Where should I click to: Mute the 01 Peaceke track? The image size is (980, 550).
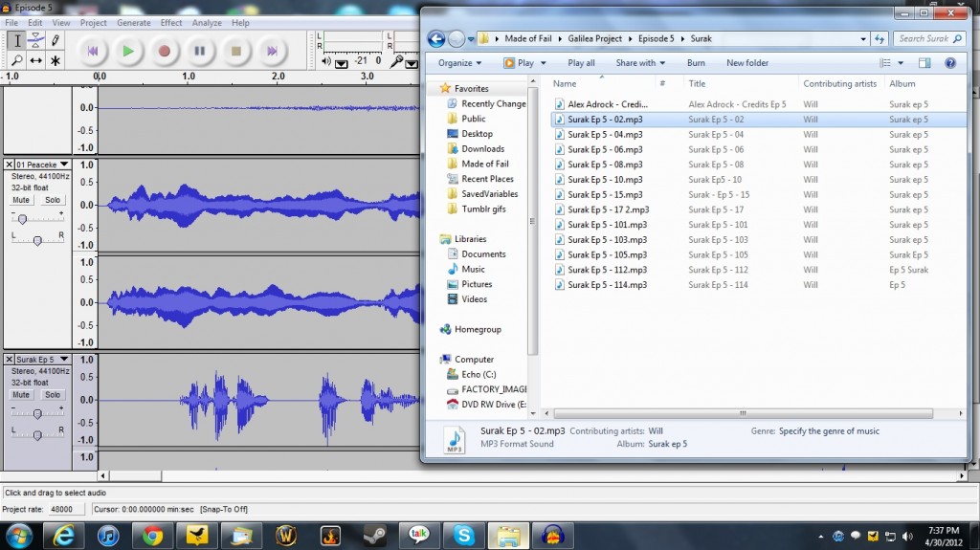coord(21,200)
